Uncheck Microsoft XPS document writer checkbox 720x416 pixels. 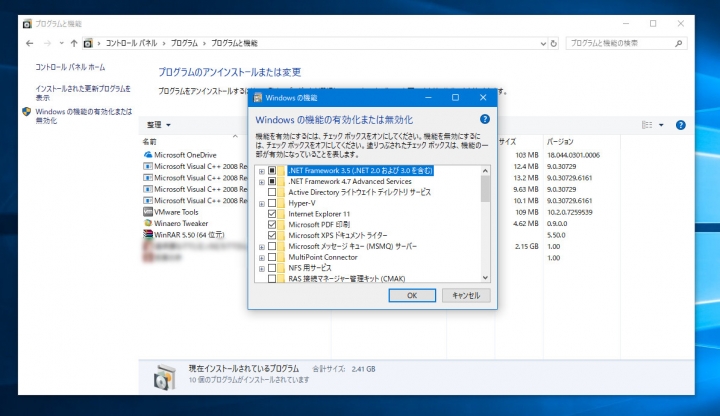pyautogui.click(x=272, y=235)
